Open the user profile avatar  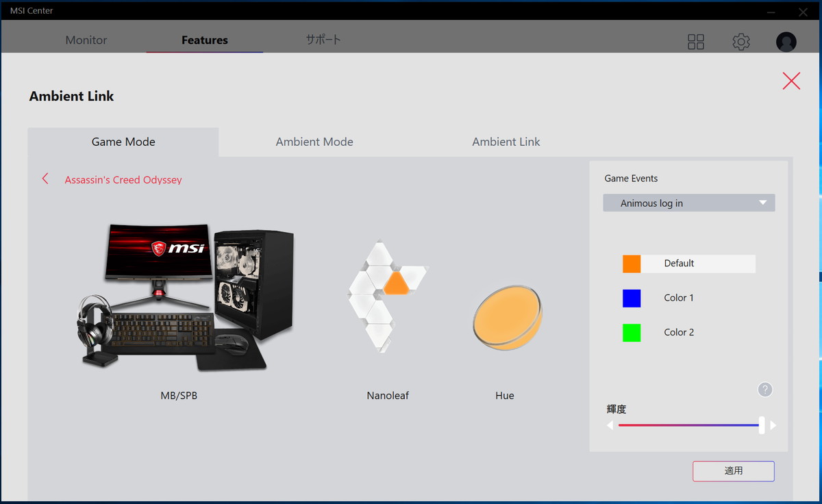(786, 42)
